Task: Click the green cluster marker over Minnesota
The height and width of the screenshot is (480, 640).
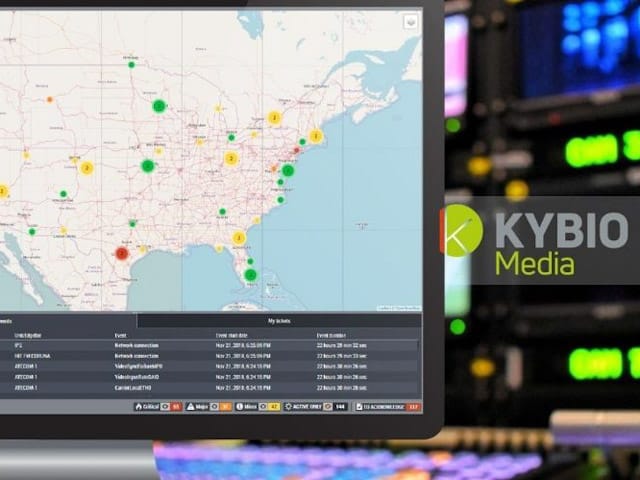Action: pos(159,106)
